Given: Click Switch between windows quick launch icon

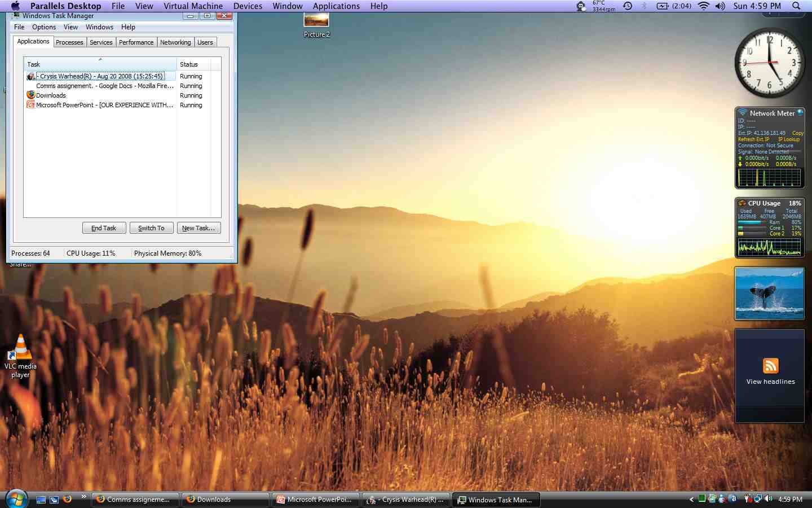Looking at the screenshot, I should [x=54, y=500].
